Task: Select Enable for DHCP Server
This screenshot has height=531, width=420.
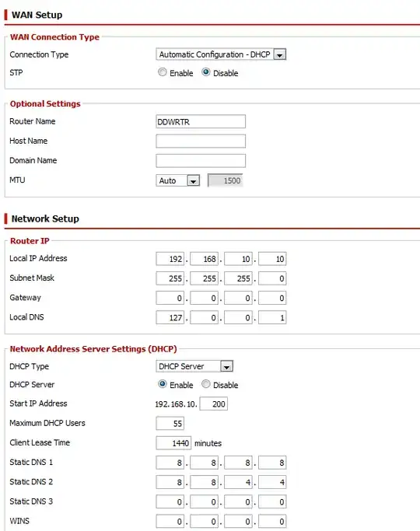Action: [x=163, y=384]
